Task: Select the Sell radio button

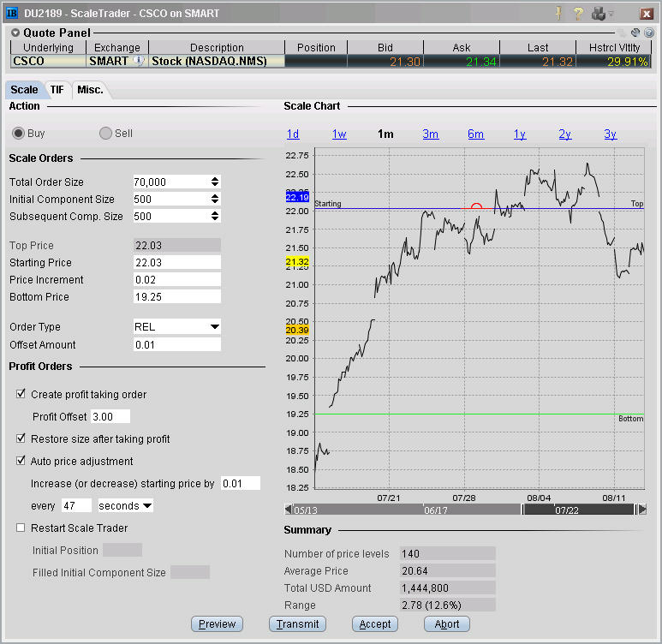Action: tap(105, 134)
